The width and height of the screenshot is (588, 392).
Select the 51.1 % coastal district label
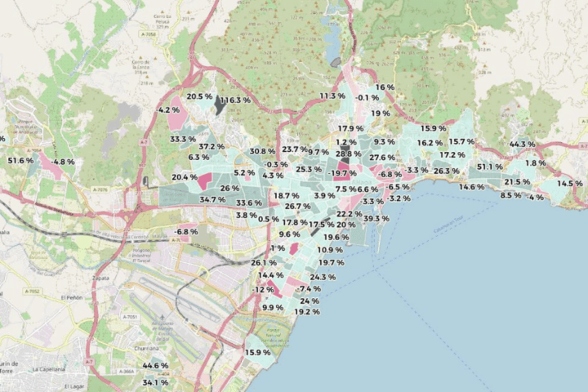click(490, 167)
